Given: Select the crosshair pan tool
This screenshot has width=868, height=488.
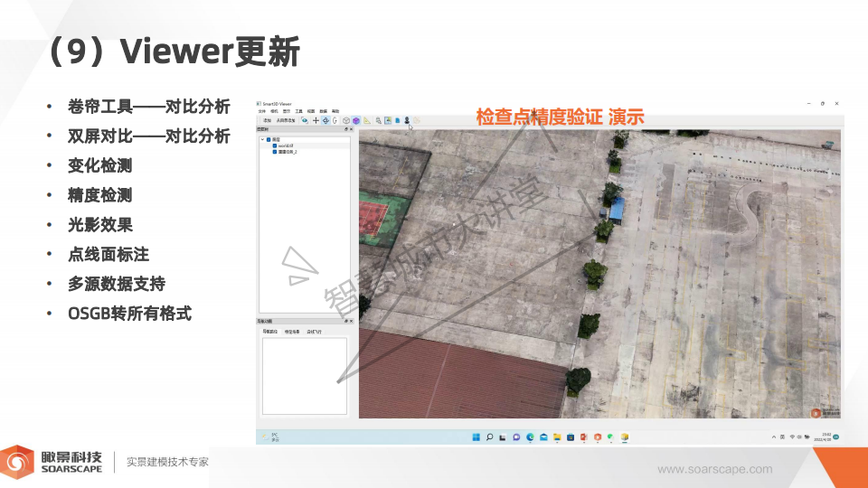Looking at the screenshot, I should coord(316,120).
